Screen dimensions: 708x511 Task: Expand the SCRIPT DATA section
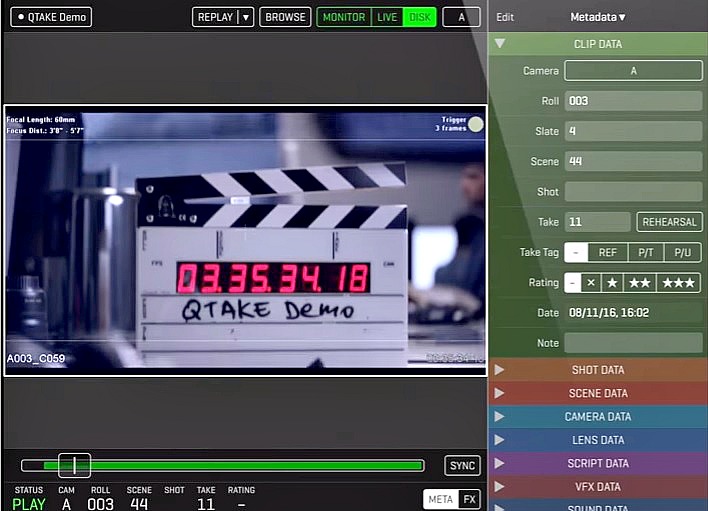pyautogui.click(x=596, y=464)
